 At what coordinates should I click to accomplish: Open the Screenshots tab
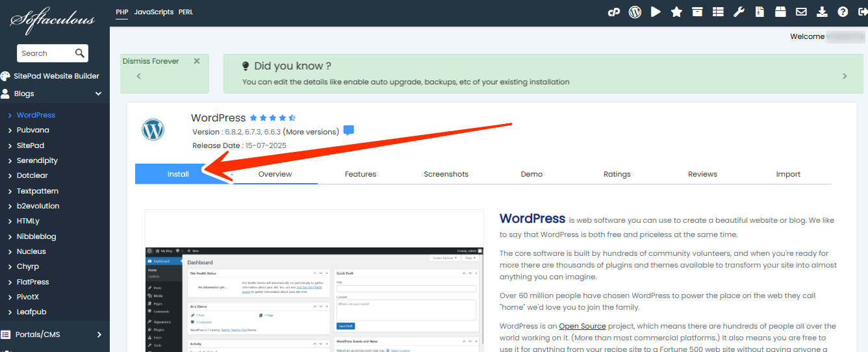pyautogui.click(x=446, y=174)
